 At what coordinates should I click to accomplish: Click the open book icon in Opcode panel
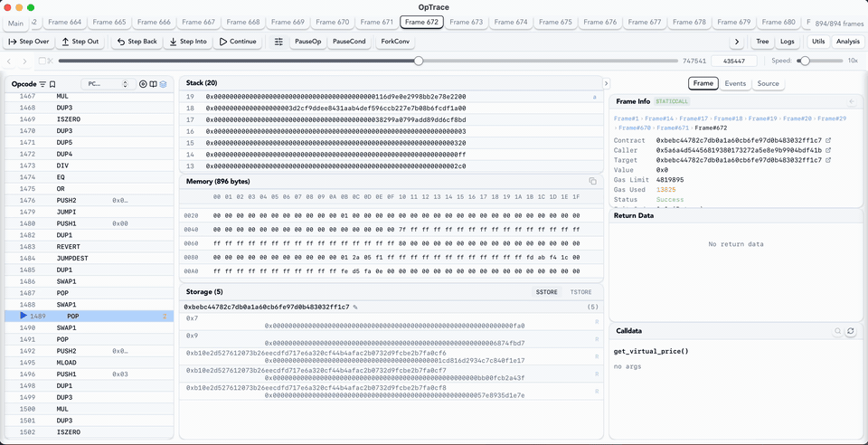pos(154,84)
